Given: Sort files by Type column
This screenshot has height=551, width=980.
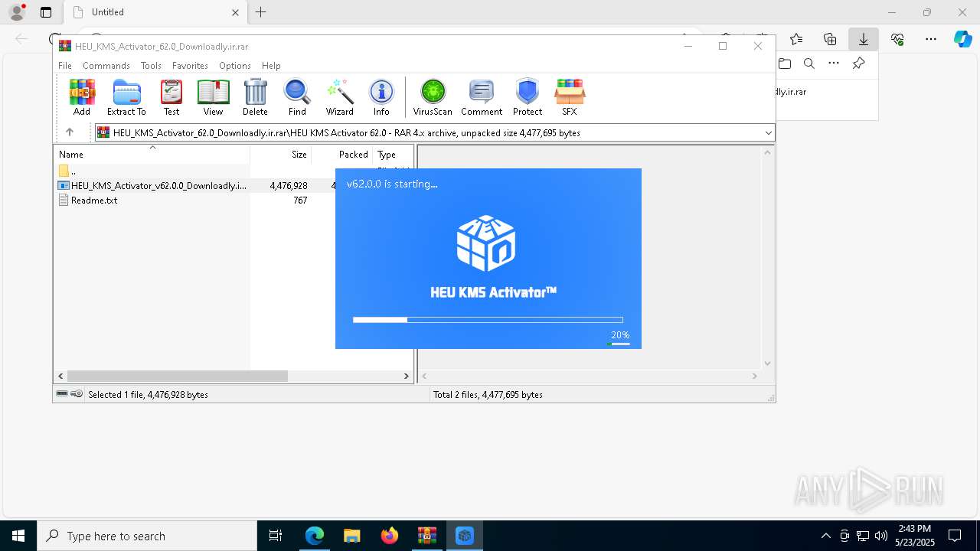Looking at the screenshot, I should tap(393, 154).
